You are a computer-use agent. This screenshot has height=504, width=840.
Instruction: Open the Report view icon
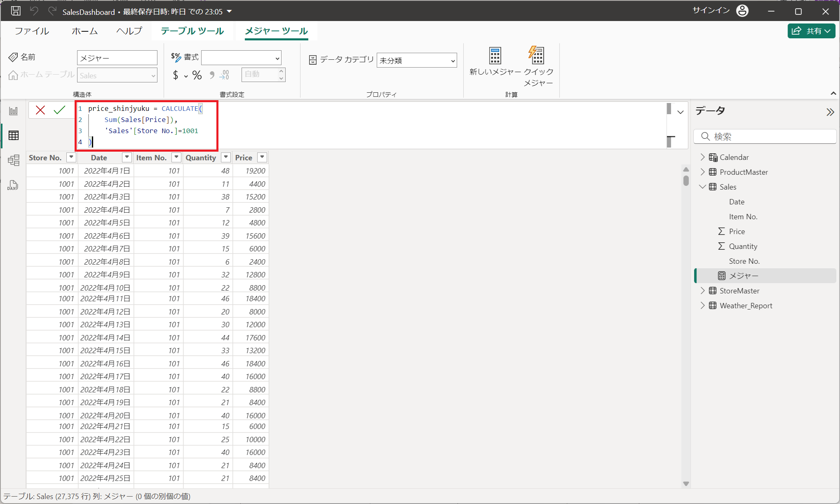point(14,111)
